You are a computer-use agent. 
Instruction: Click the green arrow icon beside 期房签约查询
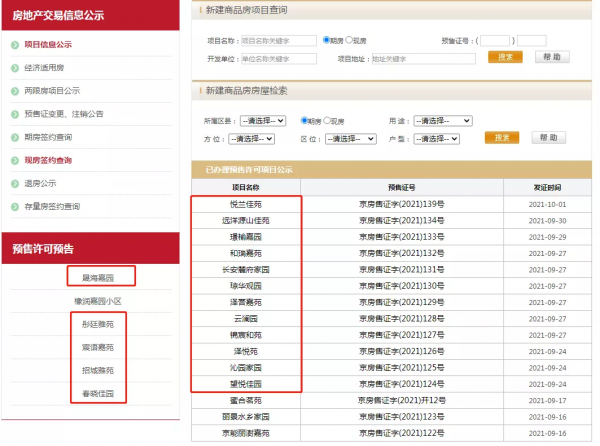(15, 137)
